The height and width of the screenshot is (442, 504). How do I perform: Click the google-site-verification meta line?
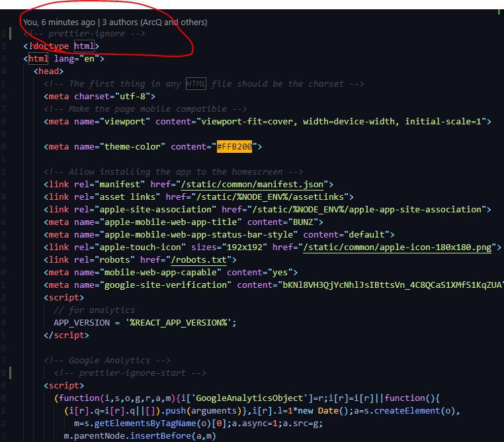point(273,285)
